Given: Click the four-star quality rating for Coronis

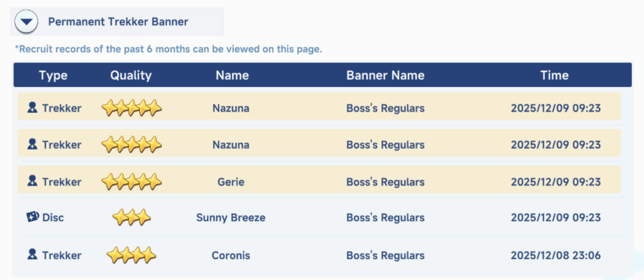Looking at the screenshot, I should 131,255.
